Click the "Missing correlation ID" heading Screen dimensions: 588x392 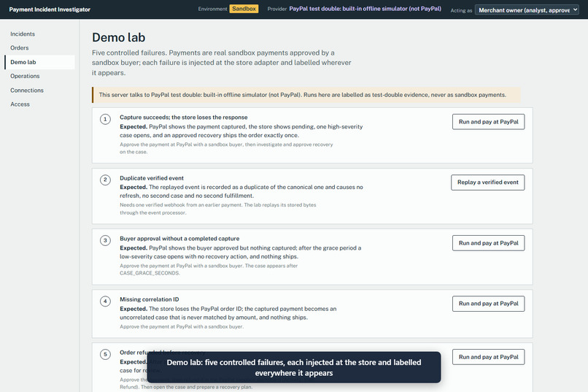pos(150,299)
